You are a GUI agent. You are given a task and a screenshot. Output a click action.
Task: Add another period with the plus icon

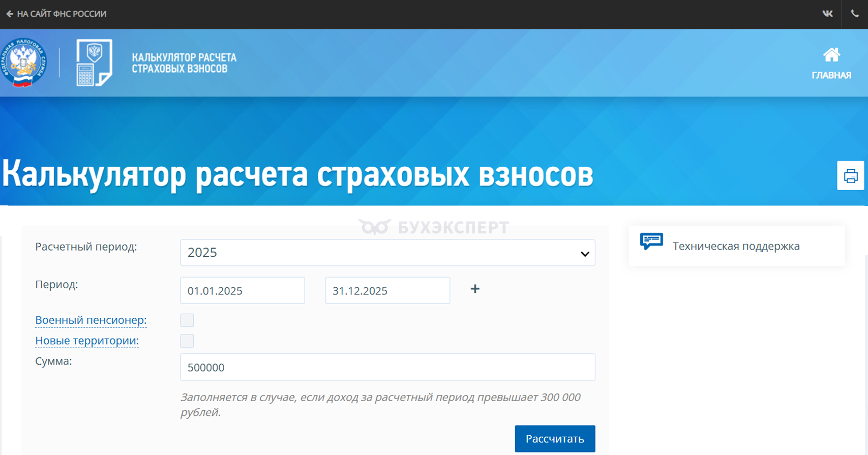tap(475, 289)
